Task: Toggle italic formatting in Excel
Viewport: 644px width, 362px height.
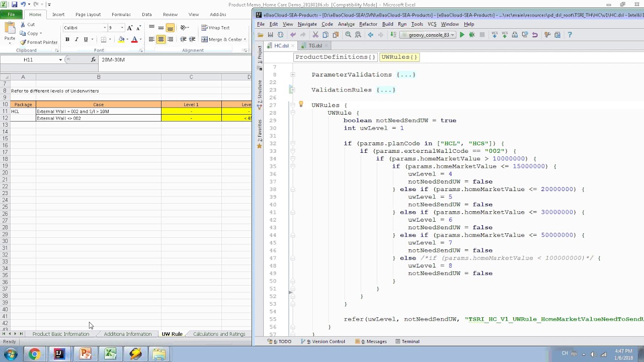Action: coord(76,39)
